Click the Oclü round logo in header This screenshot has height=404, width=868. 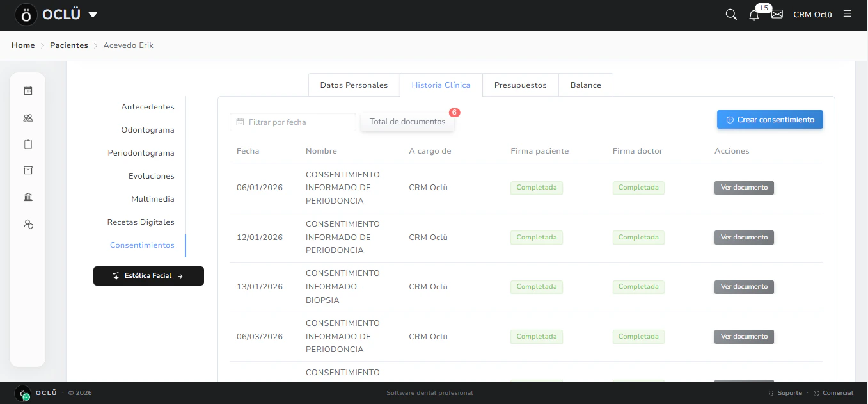tap(26, 15)
